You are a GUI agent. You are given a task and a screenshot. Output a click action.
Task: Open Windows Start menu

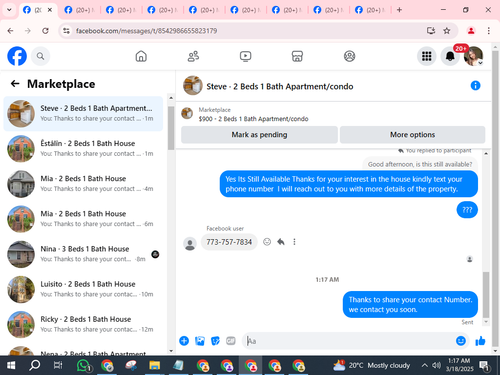click(11, 366)
